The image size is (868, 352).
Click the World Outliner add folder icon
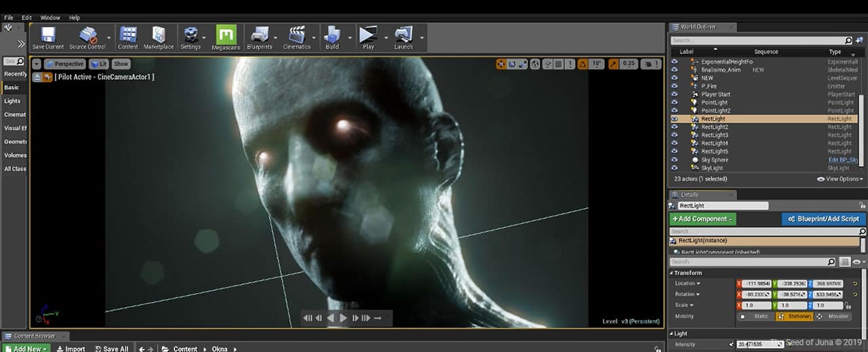(x=859, y=41)
